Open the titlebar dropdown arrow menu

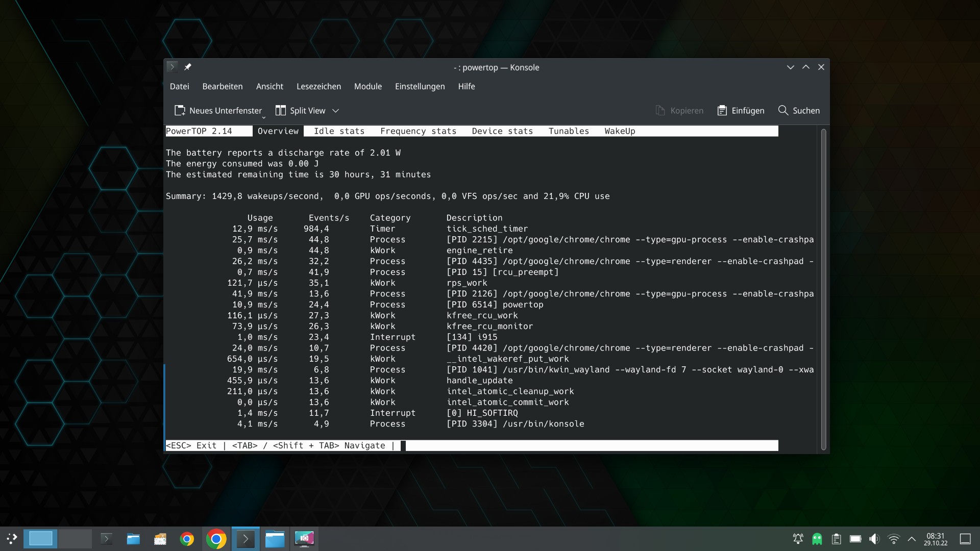tap(790, 67)
